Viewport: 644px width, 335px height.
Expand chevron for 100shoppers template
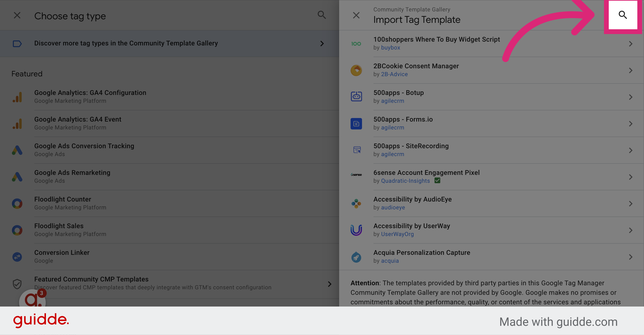630,44
